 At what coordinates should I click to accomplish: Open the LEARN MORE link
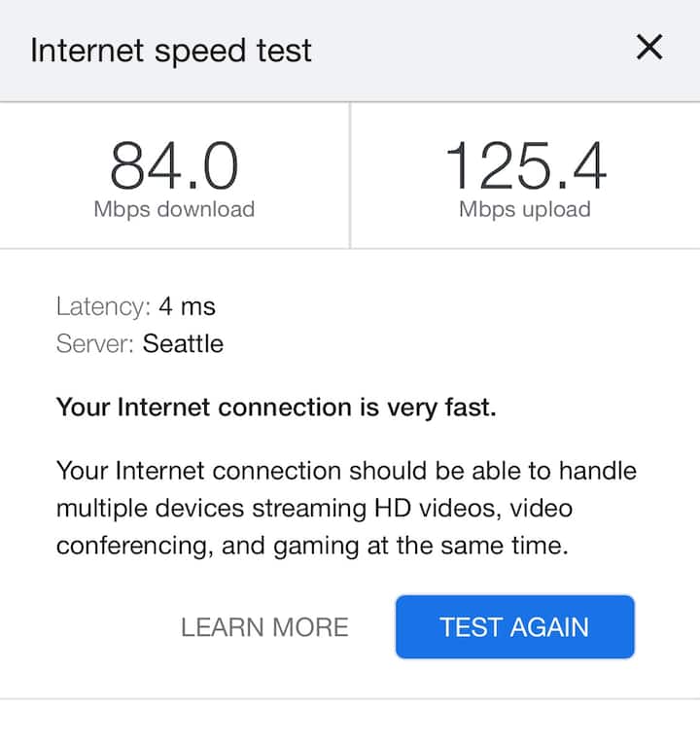tap(264, 627)
